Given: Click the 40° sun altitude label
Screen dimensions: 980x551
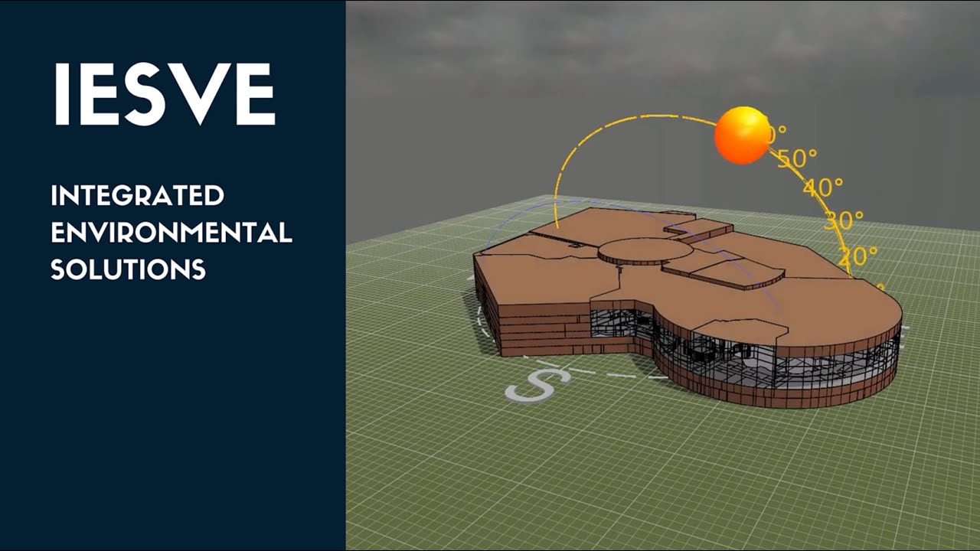Looking at the screenshot, I should (x=823, y=187).
